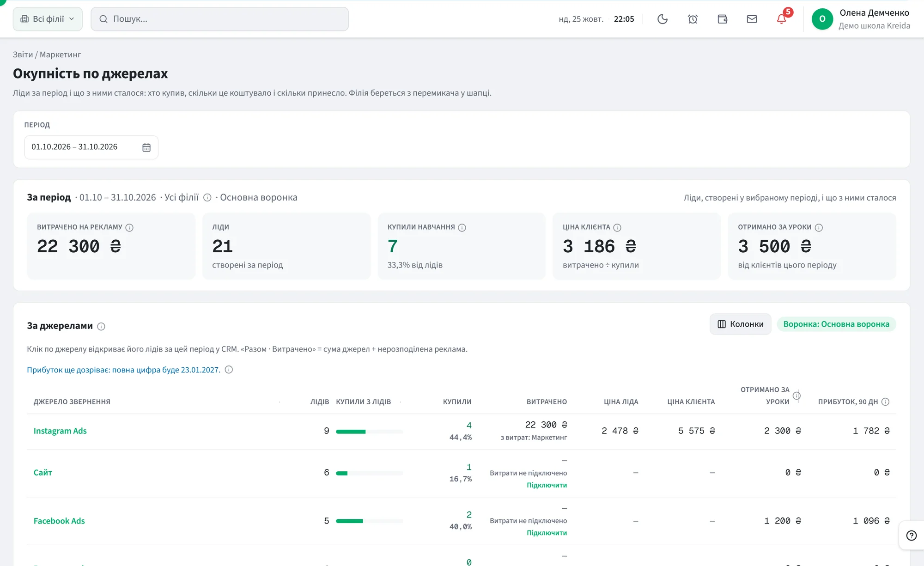This screenshot has height=566, width=924.
Task: Show info icon next to Ціна клієнта
Action: [617, 227]
